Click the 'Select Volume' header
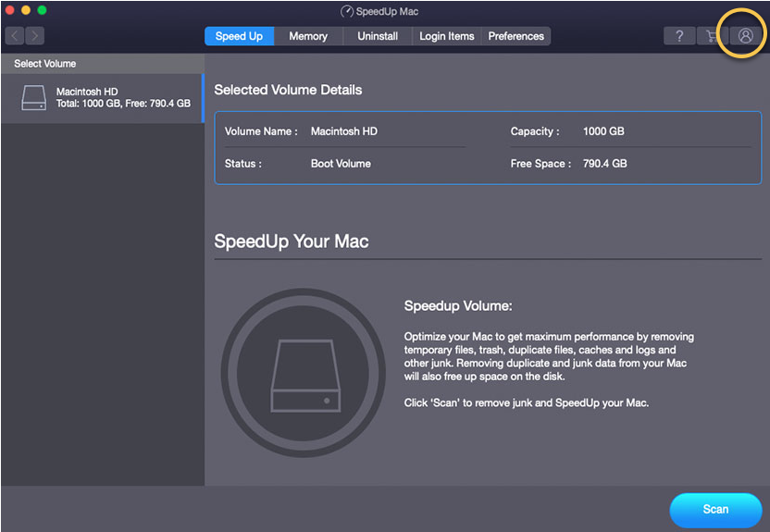This screenshot has width=770, height=532. tap(45, 64)
